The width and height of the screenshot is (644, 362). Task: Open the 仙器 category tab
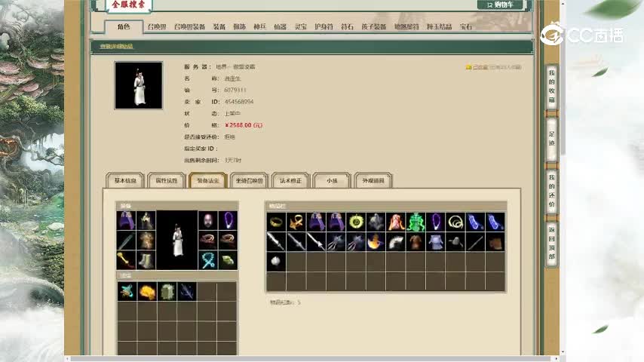pos(280,26)
